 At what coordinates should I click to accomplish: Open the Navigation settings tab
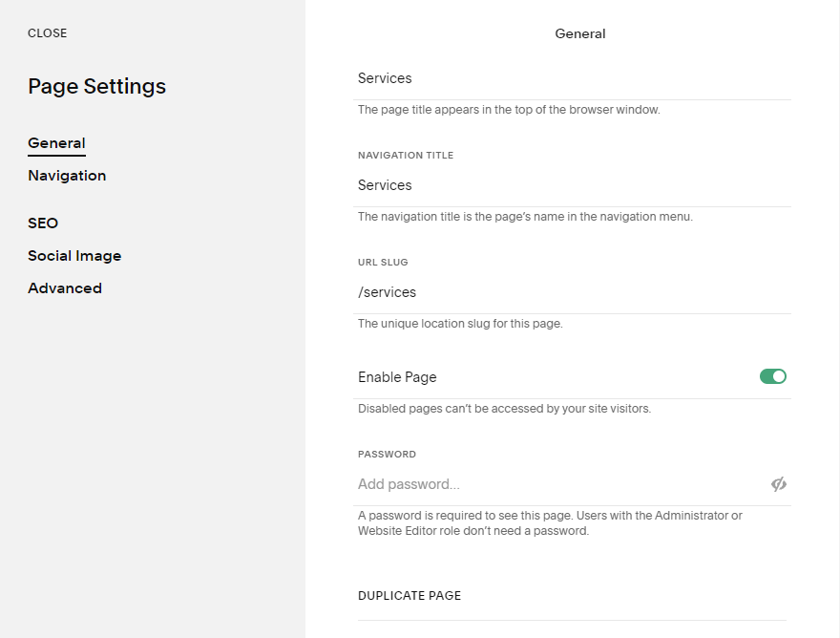[x=67, y=176]
